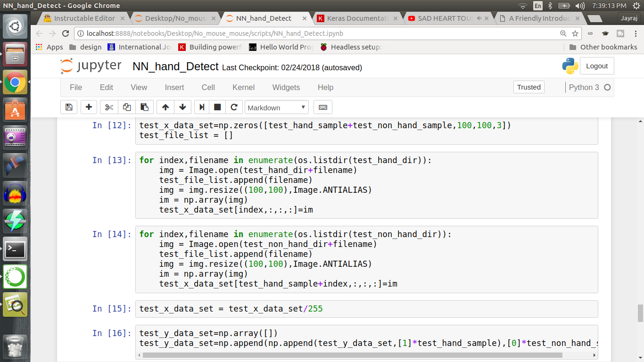Open the Bluetooth indicator in the top panel
The image size is (644, 362).
pyautogui.click(x=550, y=6)
